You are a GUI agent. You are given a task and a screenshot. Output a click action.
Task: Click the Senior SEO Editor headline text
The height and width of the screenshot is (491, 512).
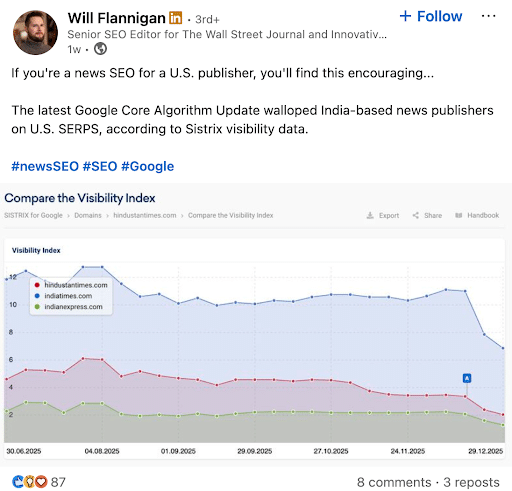pyautogui.click(x=227, y=34)
